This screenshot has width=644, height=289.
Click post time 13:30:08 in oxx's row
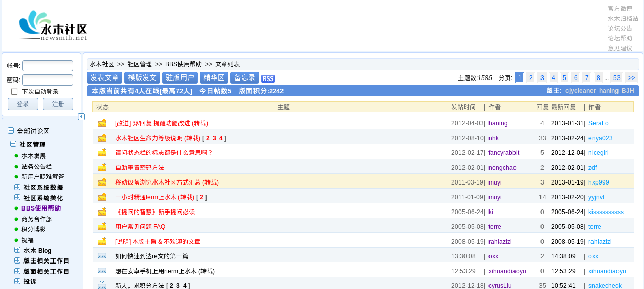point(463,256)
